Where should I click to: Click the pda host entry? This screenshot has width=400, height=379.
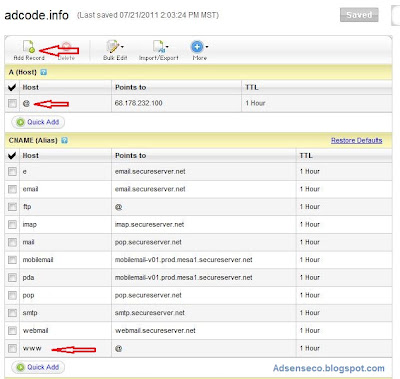tap(28, 277)
